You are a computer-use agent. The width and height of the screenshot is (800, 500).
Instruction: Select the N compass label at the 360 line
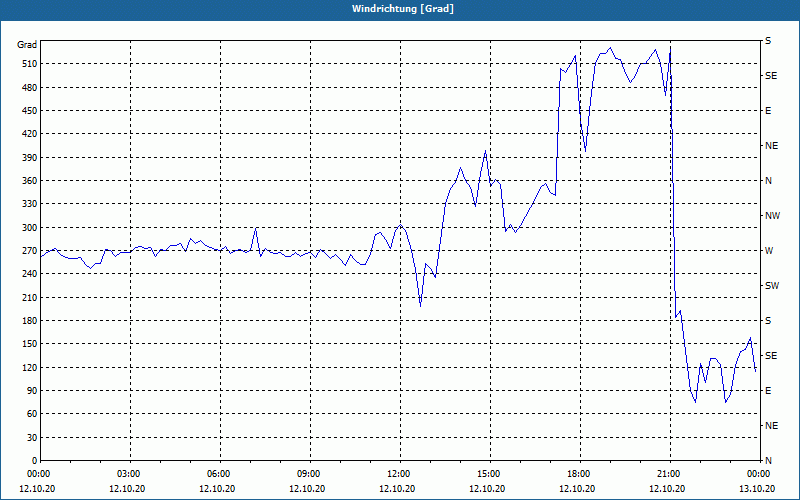(768, 181)
